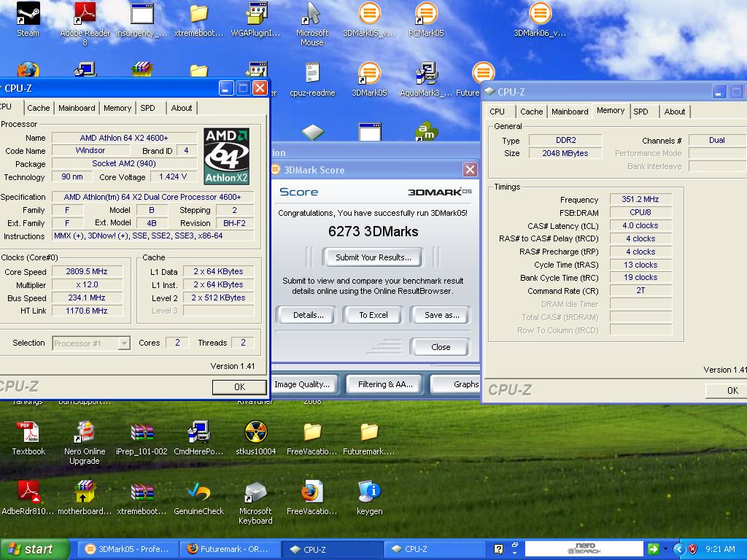Open About tab in left CPU-Z
747x560 pixels.
coord(182,108)
